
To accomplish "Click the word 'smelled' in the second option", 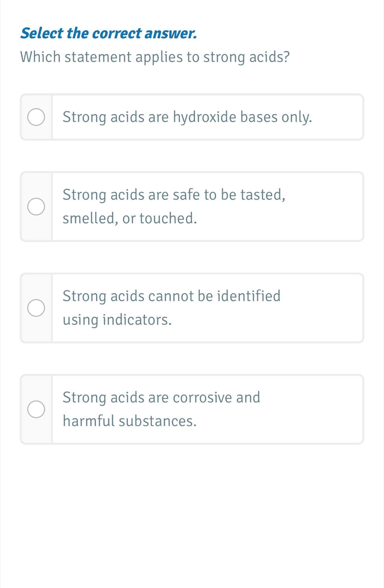I will pos(90,218).
